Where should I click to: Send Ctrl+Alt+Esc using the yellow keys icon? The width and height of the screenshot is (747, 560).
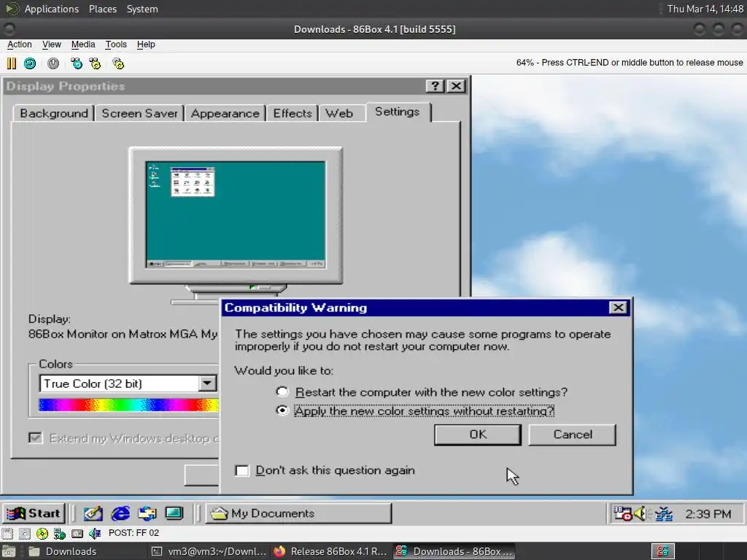point(96,63)
